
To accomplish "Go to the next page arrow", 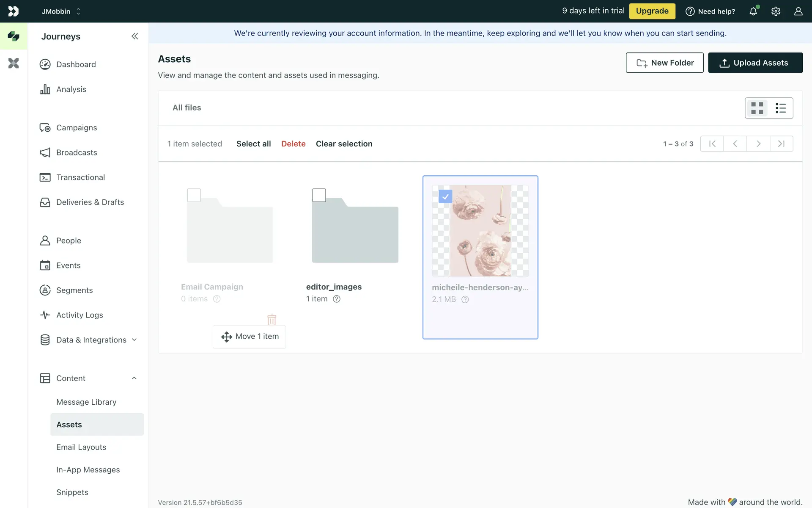I will tap(758, 144).
